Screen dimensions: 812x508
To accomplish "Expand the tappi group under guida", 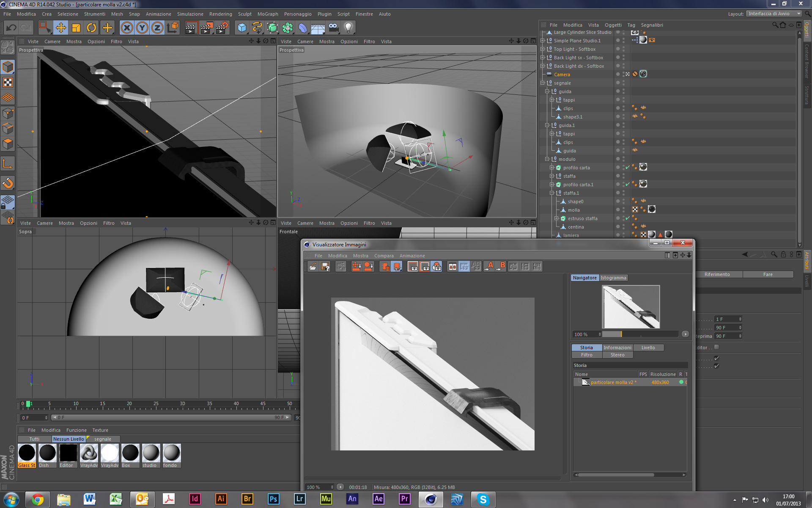I will [x=551, y=100].
